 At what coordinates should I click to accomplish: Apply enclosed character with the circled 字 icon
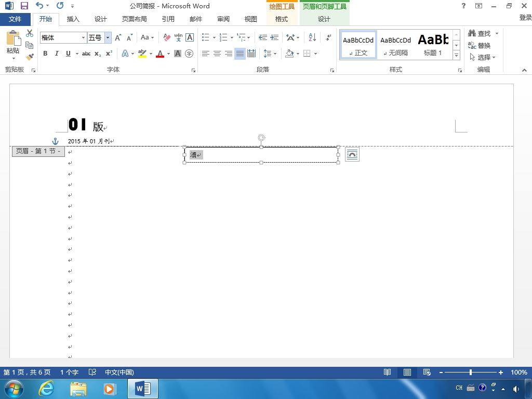189,54
